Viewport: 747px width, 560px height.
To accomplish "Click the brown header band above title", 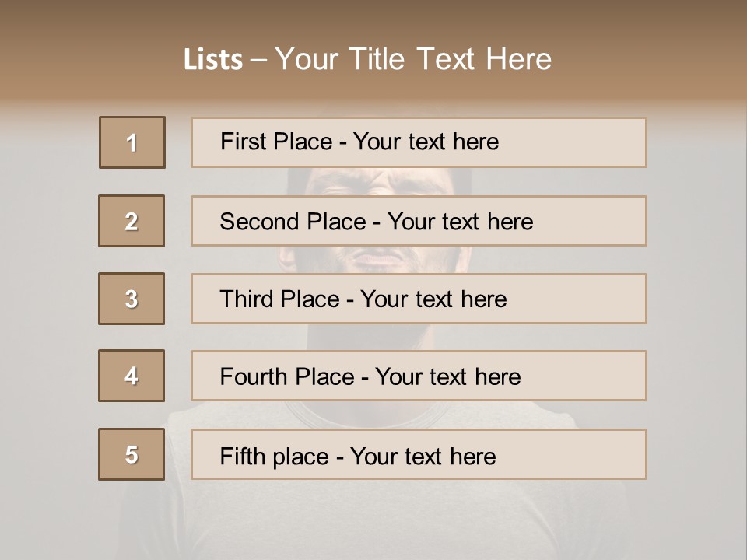I will coord(373,19).
